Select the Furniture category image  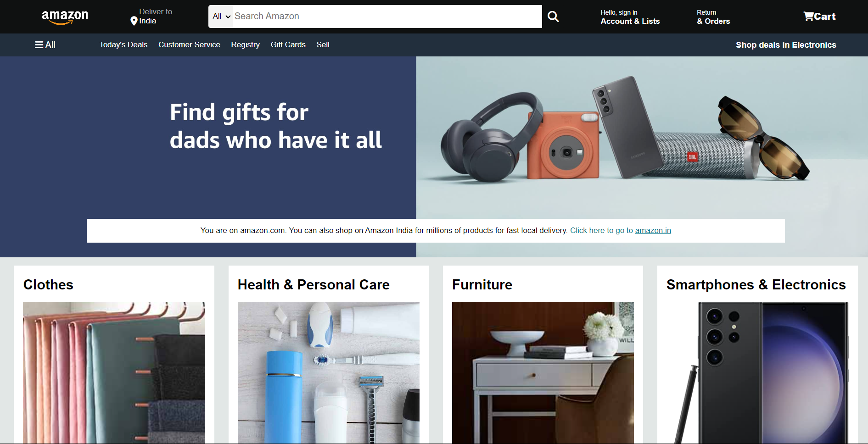(x=543, y=372)
